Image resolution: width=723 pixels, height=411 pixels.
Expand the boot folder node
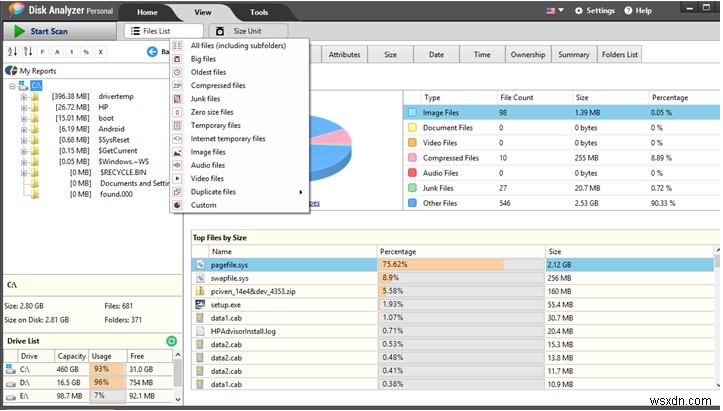24,119
